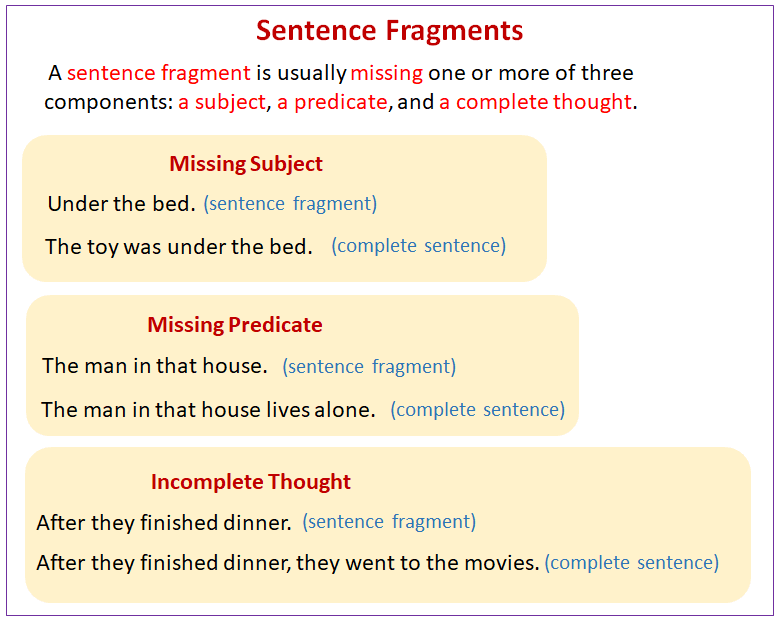This screenshot has width=780, height=620.
Task: Select the "(complete sentence)" label after "lives alone."
Action: pos(478,410)
